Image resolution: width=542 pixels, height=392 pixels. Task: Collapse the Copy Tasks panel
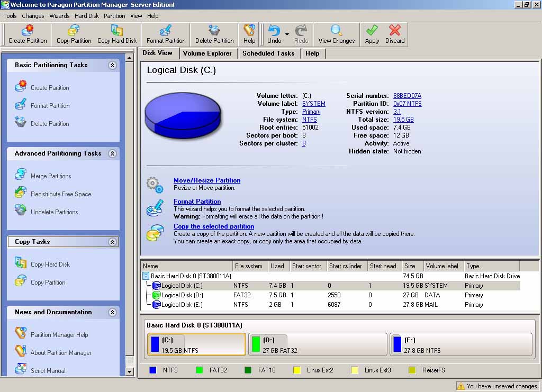111,242
